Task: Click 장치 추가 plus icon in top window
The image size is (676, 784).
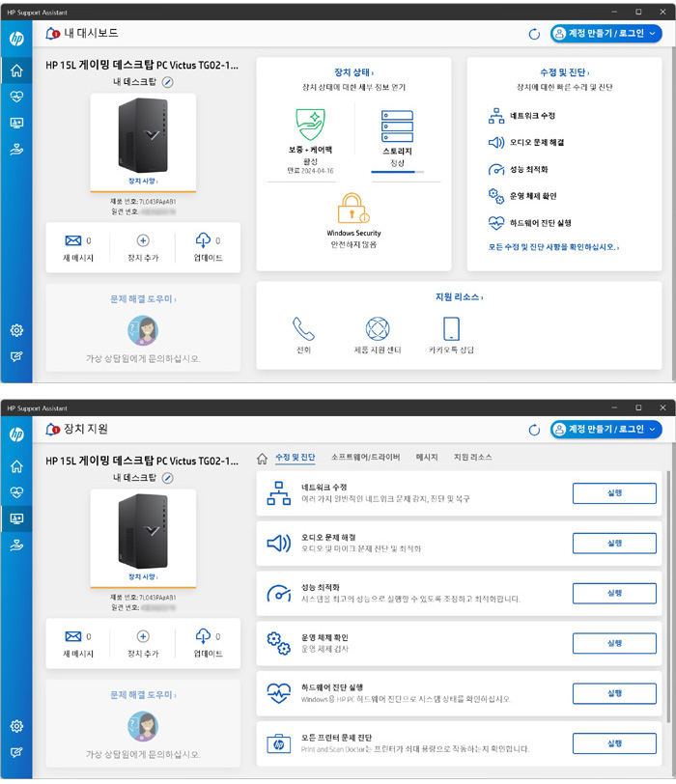Action: [x=143, y=240]
